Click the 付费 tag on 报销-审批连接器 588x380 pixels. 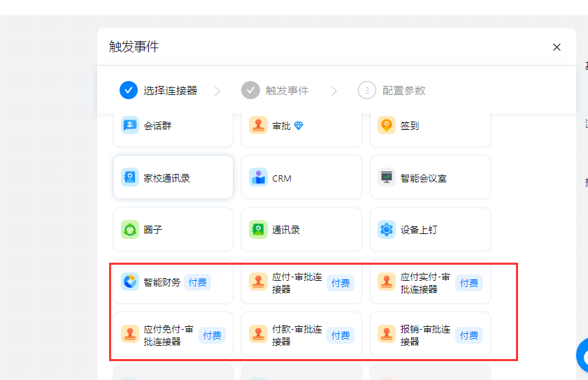(x=469, y=335)
